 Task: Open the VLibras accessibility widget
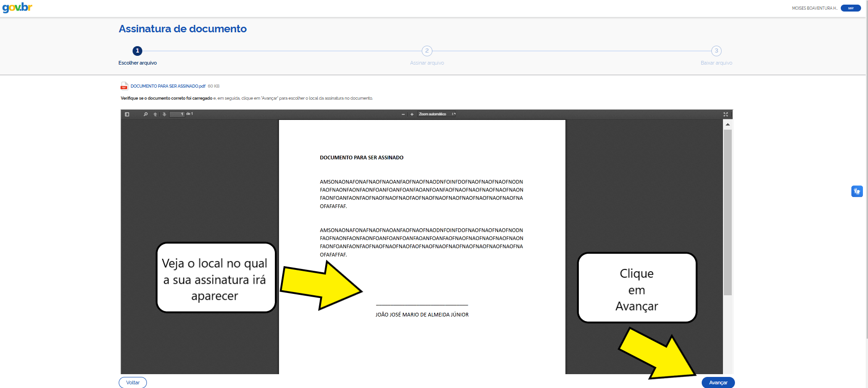857,191
